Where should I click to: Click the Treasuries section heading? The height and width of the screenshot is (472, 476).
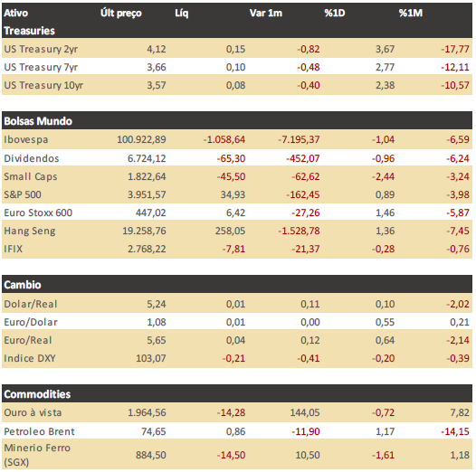(30, 31)
